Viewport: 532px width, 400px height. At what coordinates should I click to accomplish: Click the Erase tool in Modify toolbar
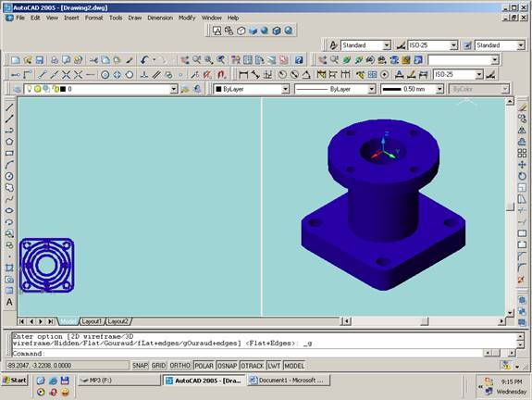pos(522,107)
